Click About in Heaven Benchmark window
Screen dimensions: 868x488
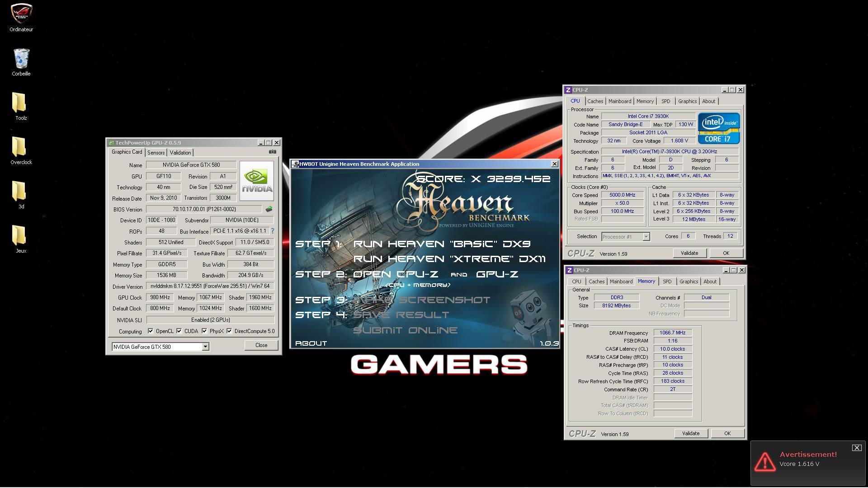[x=311, y=343]
